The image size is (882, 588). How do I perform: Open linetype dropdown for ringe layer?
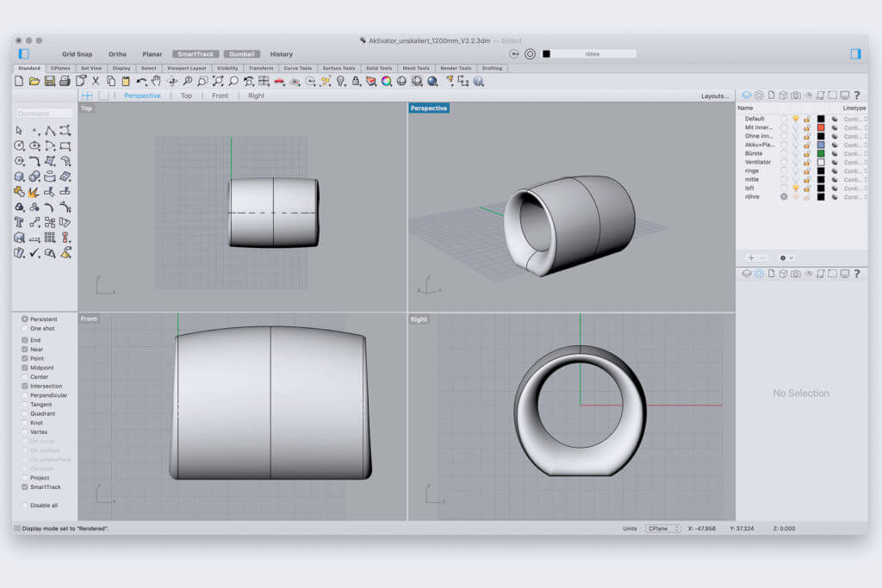click(x=855, y=171)
